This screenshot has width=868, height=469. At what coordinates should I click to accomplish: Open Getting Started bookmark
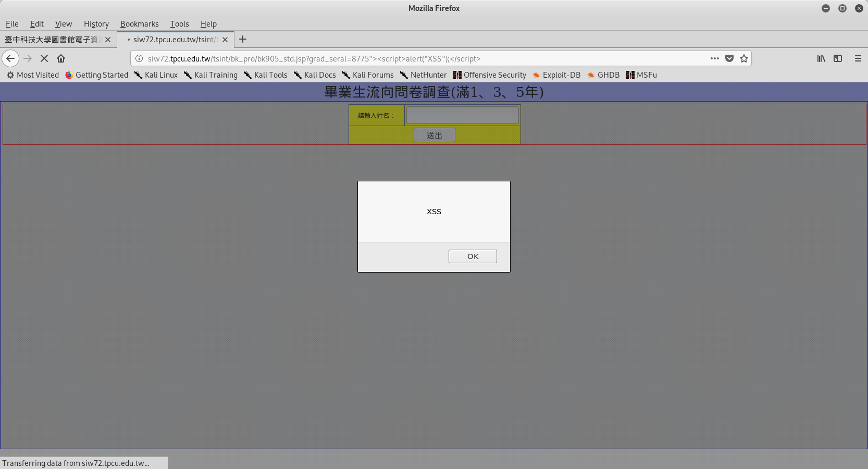tap(97, 75)
